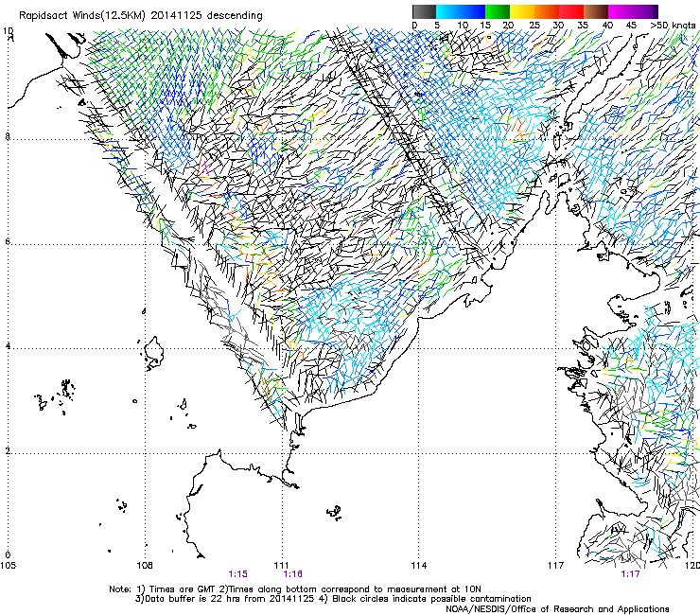Click latitude label 2 on left axis
Screen dimensions: 700x615
click(x=8, y=451)
